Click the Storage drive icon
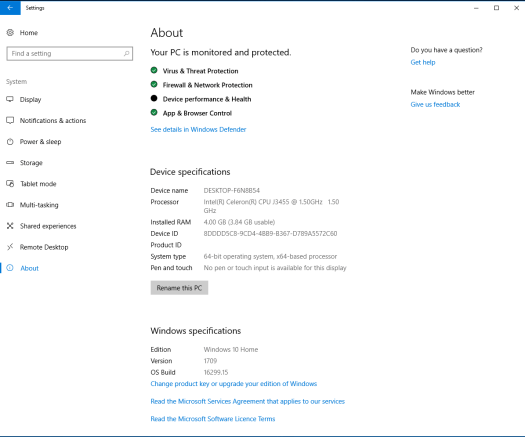This screenshot has width=525, height=437. (x=10, y=162)
